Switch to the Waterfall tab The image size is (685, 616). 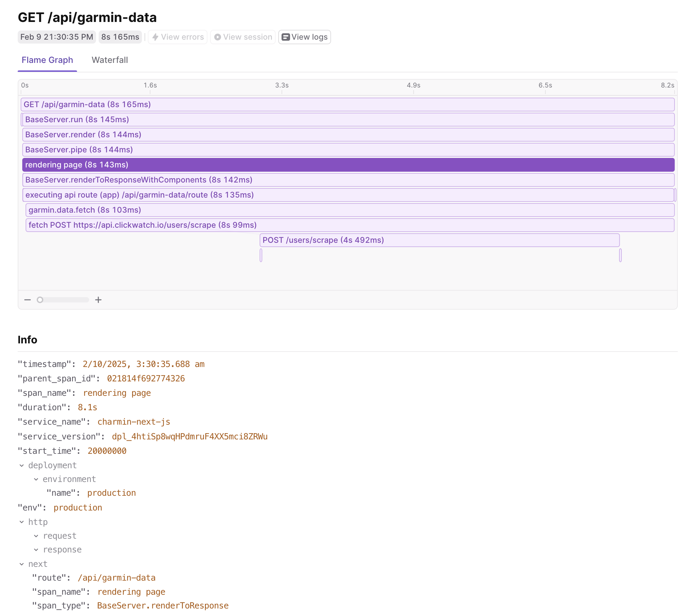pyautogui.click(x=110, y=60)
